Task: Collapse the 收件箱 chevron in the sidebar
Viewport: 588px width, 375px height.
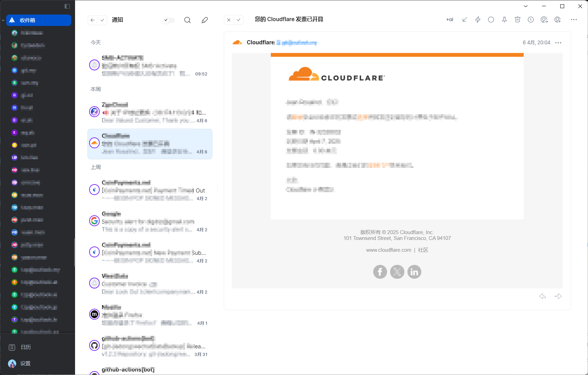Action: (x=3, y=20)
